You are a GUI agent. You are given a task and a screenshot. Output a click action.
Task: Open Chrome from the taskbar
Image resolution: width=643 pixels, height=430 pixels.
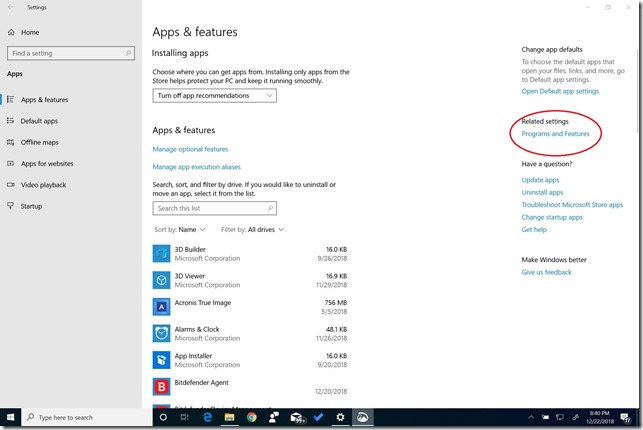click(251, 417)
